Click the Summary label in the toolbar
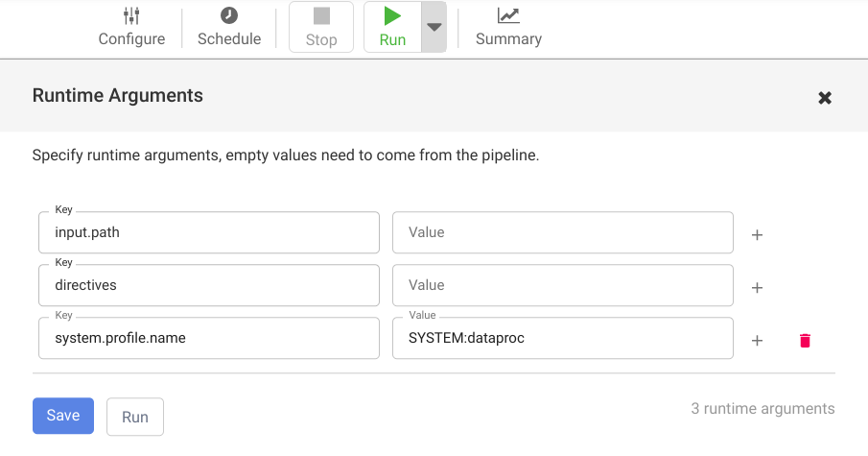868x456 pixels. coord(508,39)
